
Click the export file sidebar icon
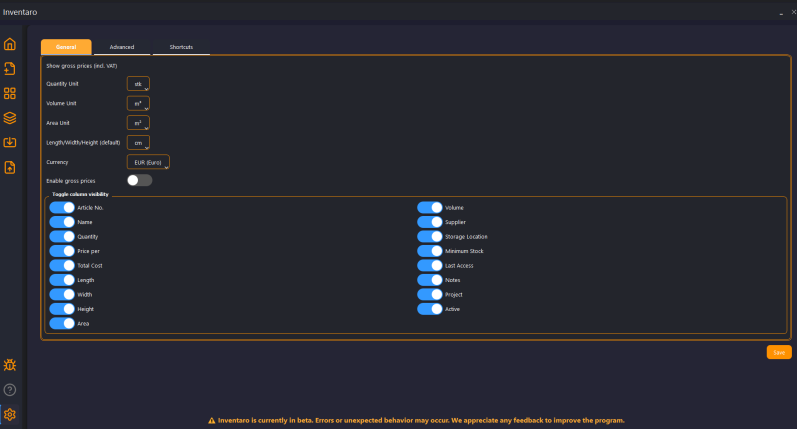(10, 167)
